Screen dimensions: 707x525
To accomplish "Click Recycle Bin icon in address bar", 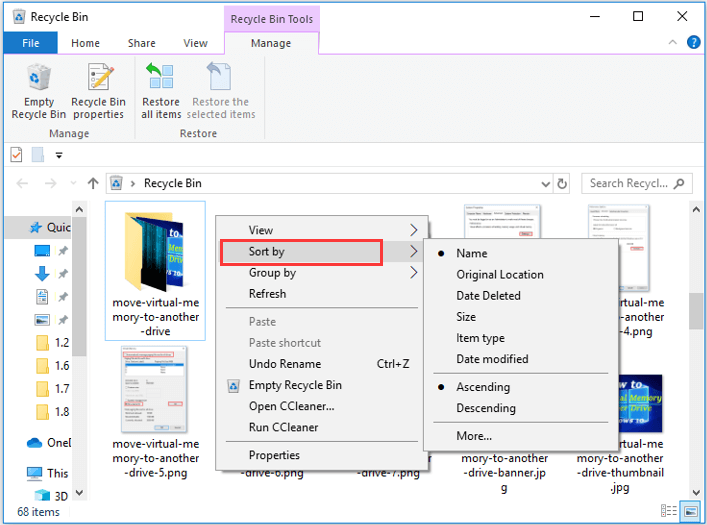I will (116, 184).
